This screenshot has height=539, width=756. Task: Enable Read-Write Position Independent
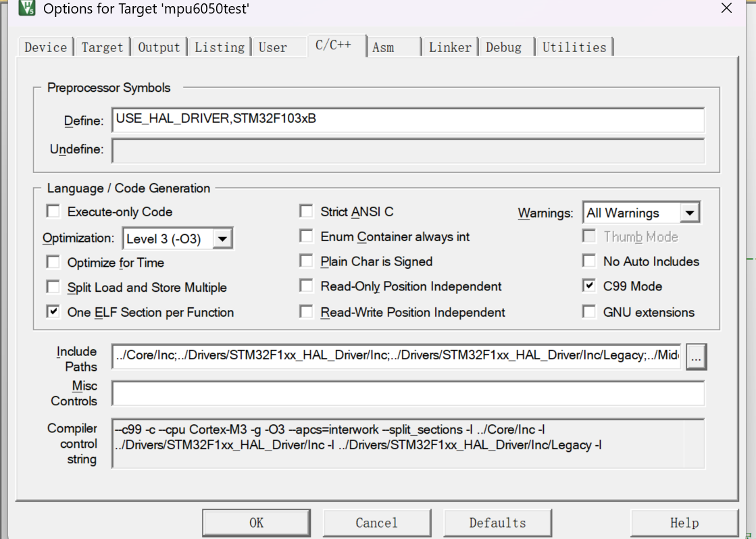306,312
